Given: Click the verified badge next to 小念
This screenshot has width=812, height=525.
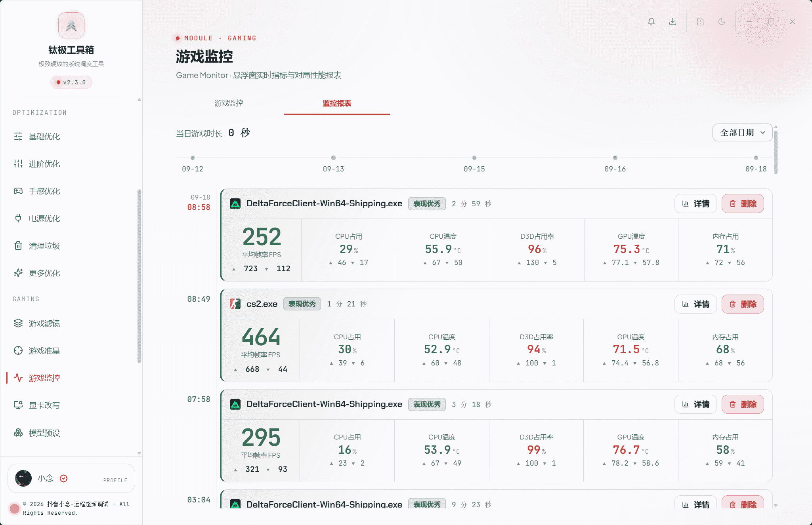Looking at the screenshot, I should tap(63, 479).
